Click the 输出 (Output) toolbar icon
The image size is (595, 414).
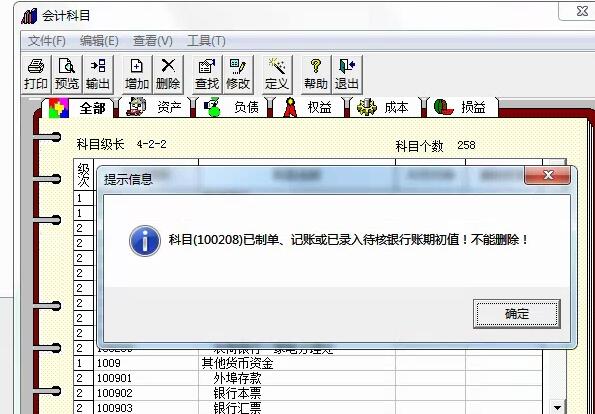click(x=98, y=74)
